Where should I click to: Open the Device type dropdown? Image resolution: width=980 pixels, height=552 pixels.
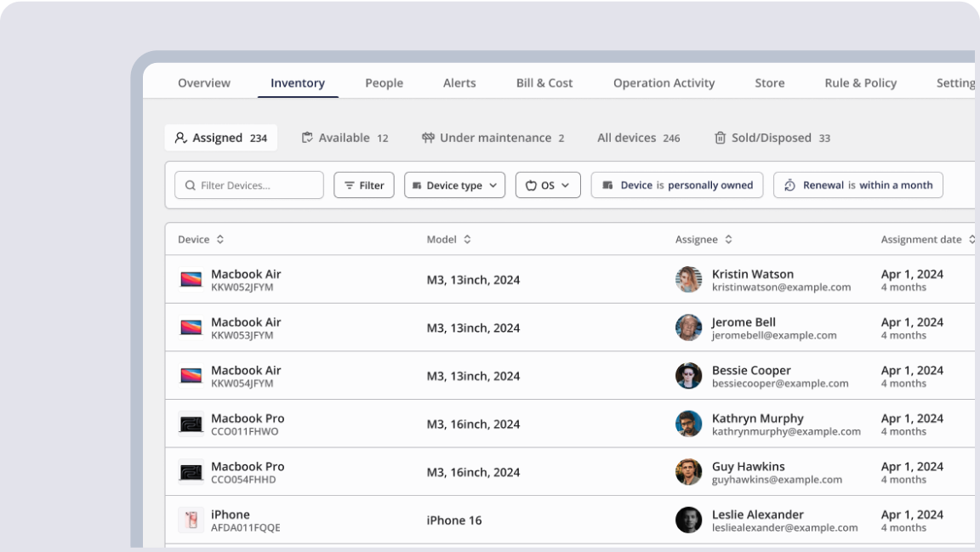coord(454,185)
